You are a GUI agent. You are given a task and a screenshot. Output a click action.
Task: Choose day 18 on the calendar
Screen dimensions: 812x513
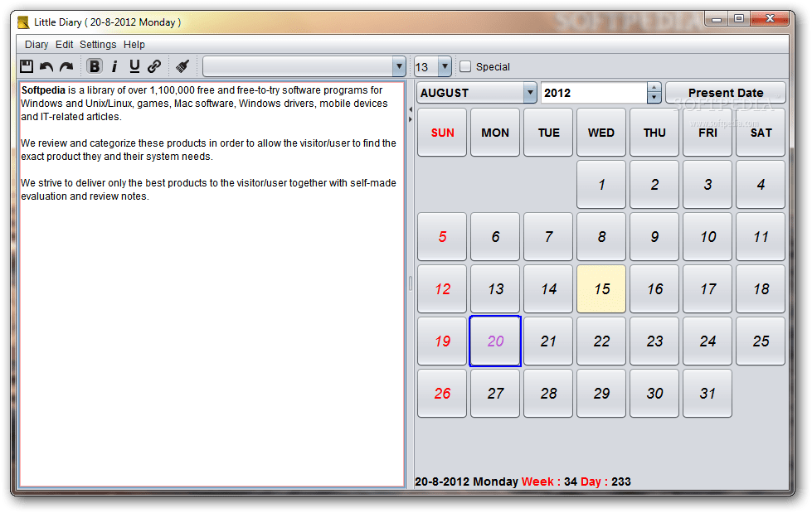pyautogui.click(x=761, y=289)
